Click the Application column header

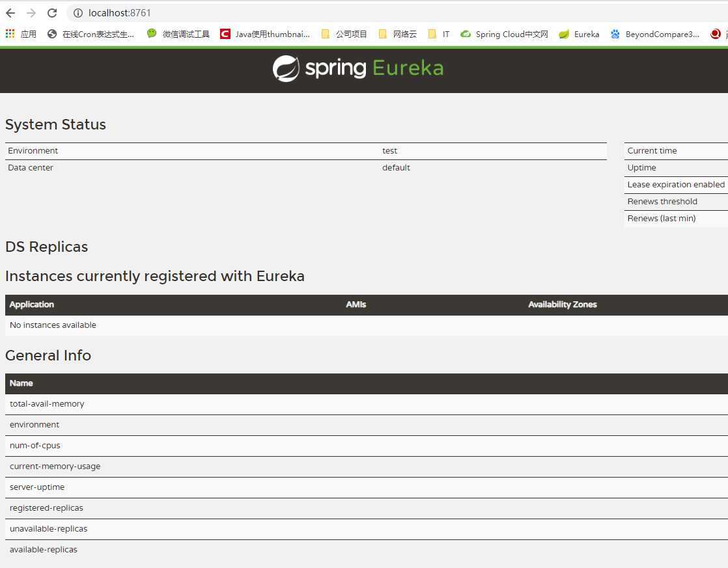point(32,304)
